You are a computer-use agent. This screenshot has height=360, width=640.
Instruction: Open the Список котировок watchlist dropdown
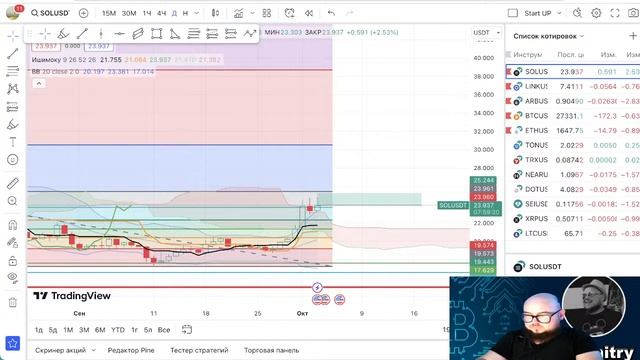(549, 36)
